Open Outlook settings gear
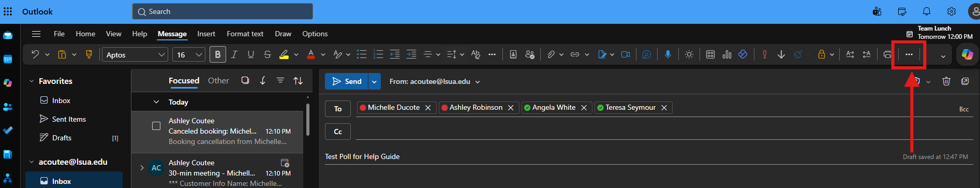980x188 pixels. [x=952, y=11]
